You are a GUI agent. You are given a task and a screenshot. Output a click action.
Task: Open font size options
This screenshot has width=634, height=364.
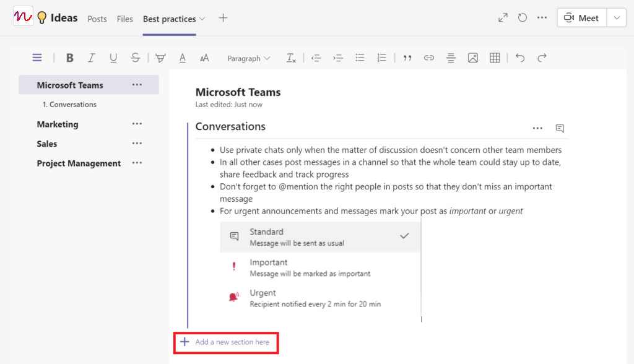coord(204,58)
